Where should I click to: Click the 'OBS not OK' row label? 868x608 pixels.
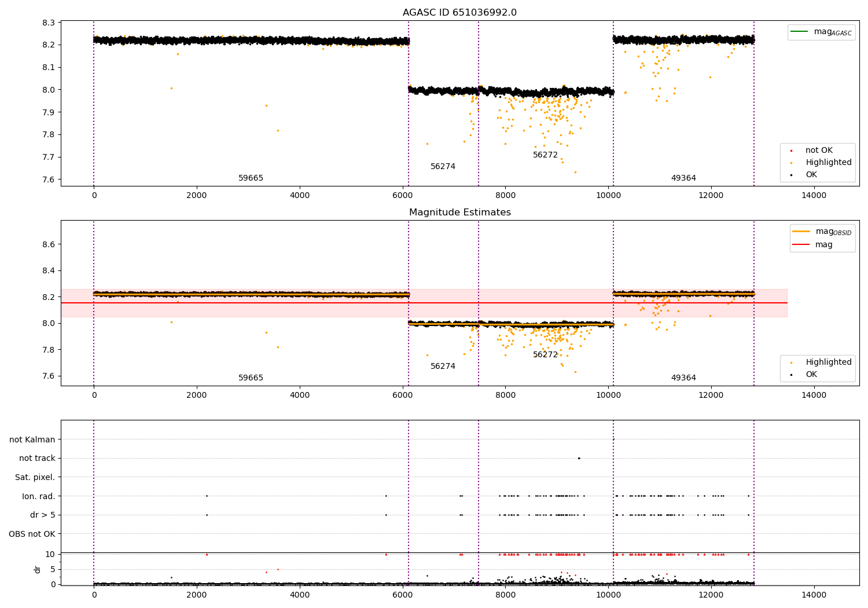32,534
